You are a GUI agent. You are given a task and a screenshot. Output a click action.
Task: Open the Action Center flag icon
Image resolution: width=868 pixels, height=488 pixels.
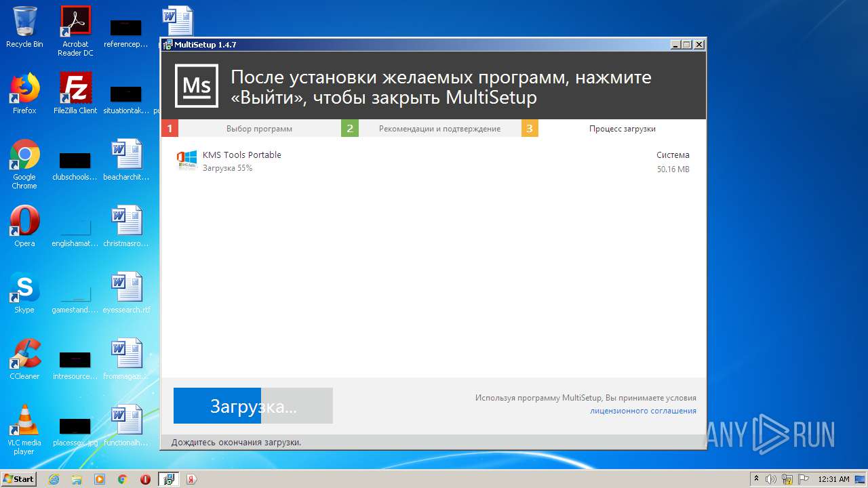pyautogui.click(x=804, y=479)
